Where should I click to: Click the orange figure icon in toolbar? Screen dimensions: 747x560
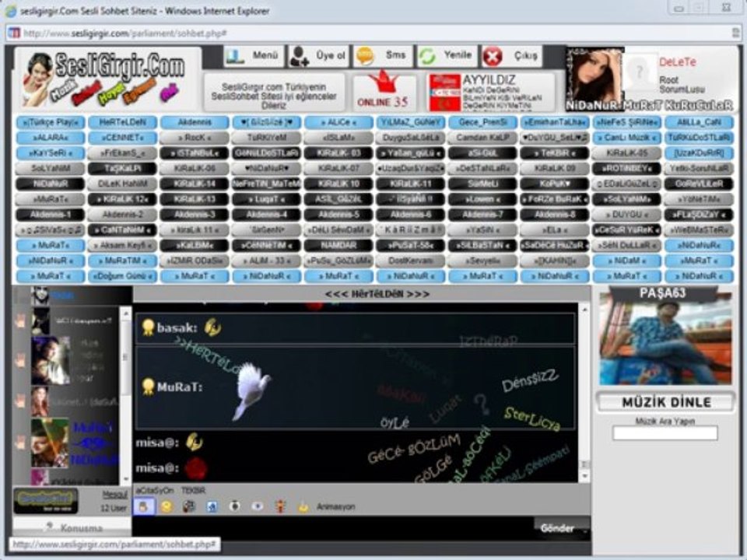pos(281,506)
